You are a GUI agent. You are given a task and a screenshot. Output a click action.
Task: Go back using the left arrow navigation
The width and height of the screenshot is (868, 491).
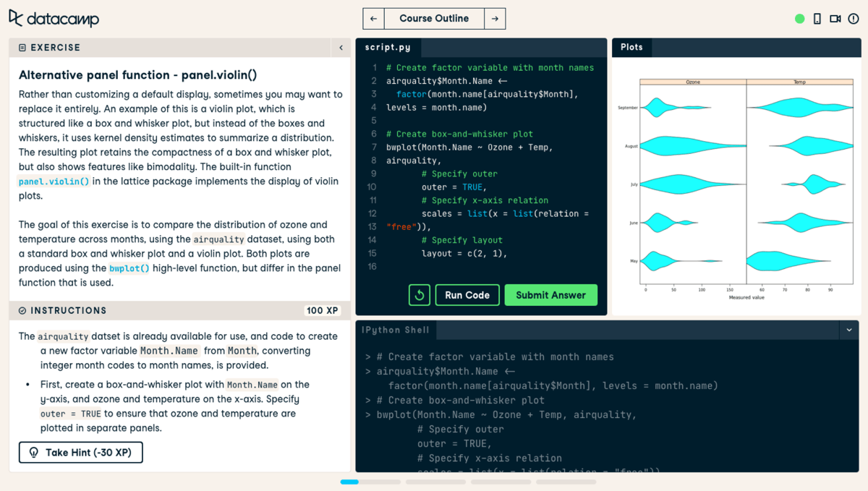(x=373, y=18)
